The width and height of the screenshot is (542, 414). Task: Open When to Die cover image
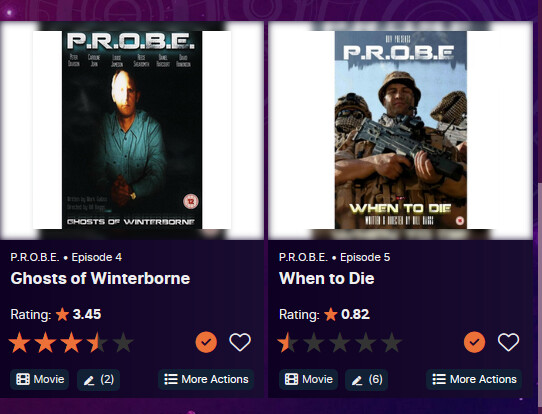tap(400, 130)
